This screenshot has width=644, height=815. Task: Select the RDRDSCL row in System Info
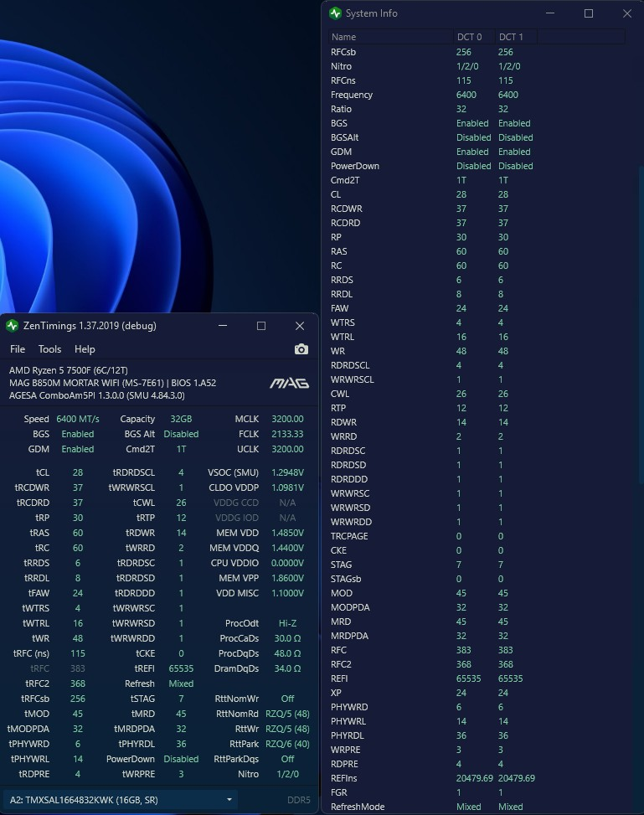pos(477,365)
